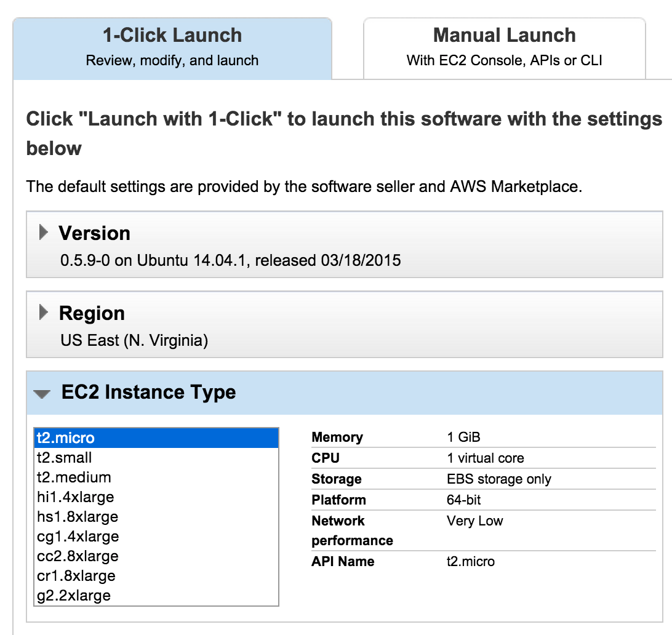
Task: Click the EBS storage only value
Action: (499, 479)
